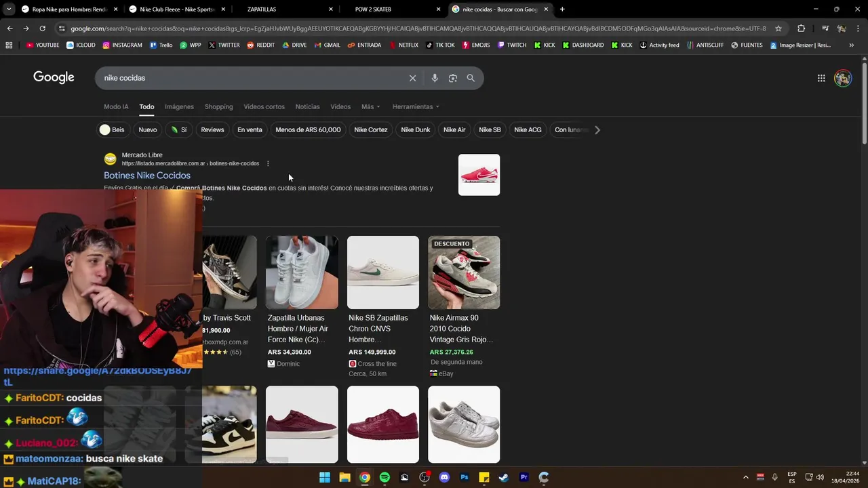Image resolution: width=868 pixels, height=488 pixels.
Task: Filter results by Nike Cortez chip
Action: [371, 129]
